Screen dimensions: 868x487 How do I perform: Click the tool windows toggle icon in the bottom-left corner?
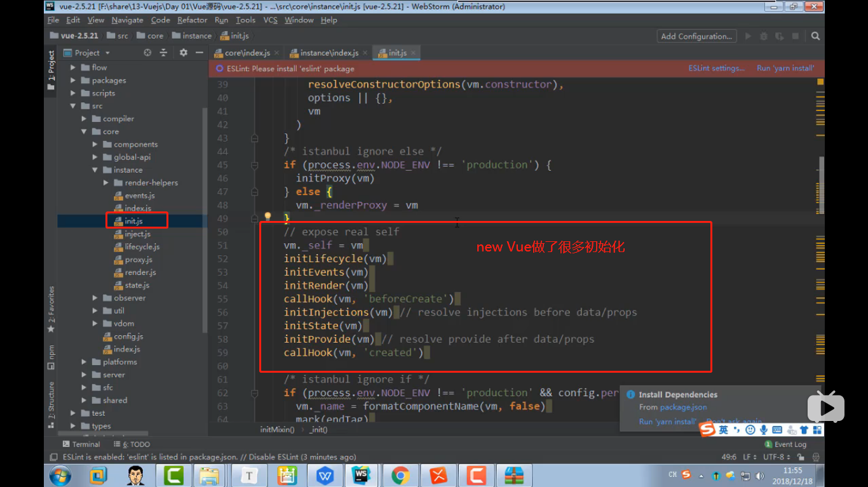point(54,457)
